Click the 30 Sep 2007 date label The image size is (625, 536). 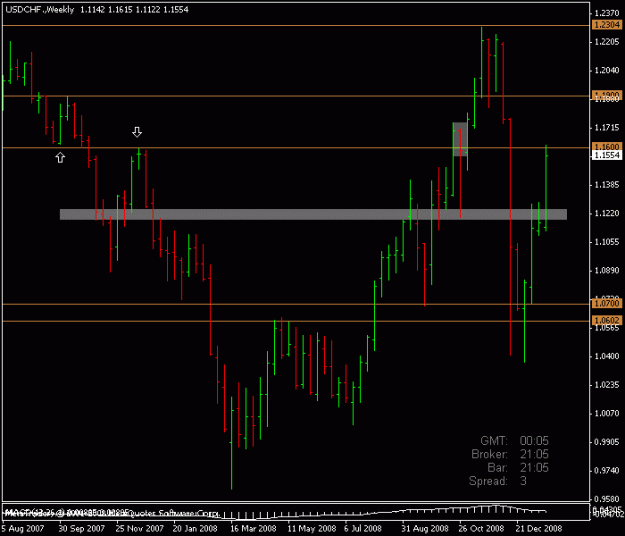click(x=81, y=529)
